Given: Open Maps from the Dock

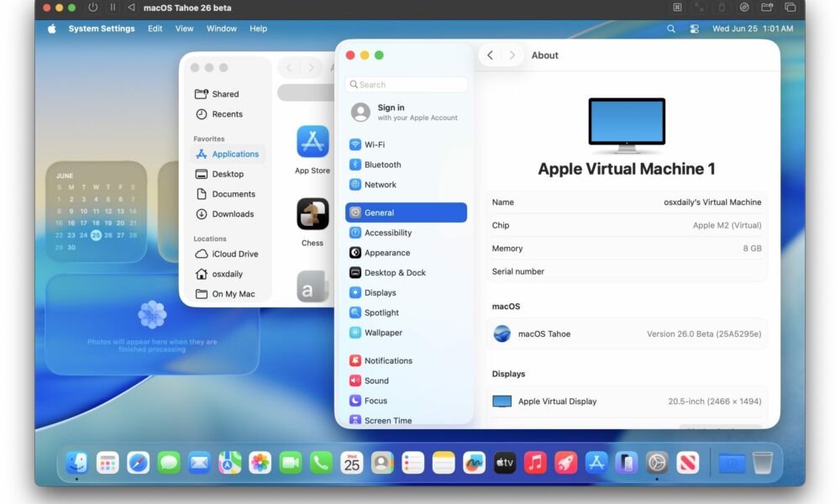Looking at the screenshot, I should pyautogui.click(x=230, y=463).
